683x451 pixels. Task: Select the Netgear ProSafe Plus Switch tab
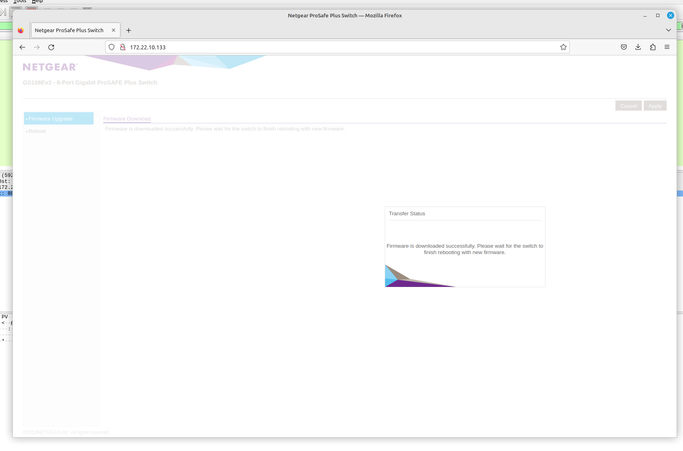tap(68, 31)
